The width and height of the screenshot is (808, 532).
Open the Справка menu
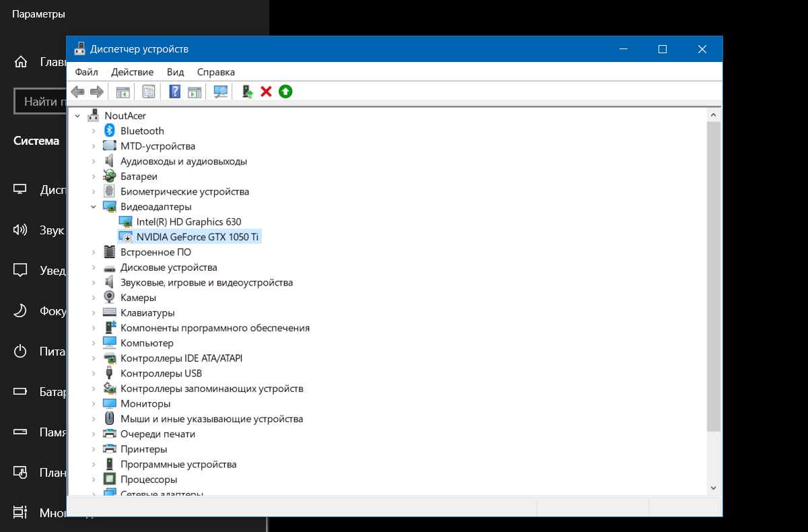tap(216, 72)
